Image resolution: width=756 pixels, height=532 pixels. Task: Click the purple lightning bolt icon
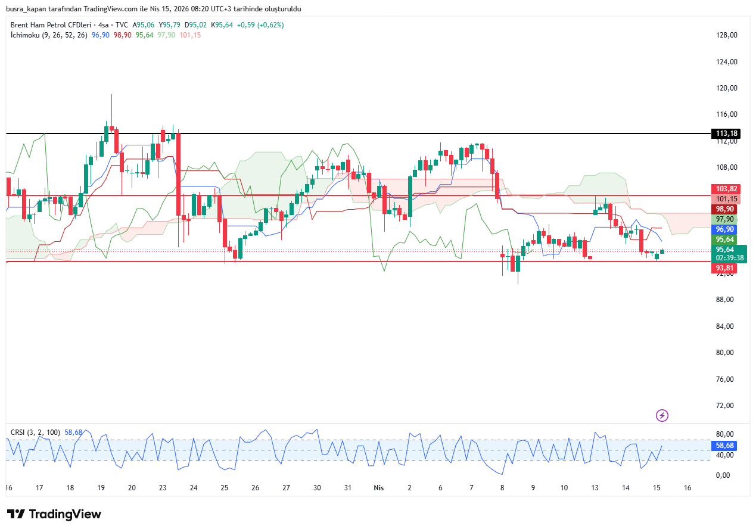(662, 415)
